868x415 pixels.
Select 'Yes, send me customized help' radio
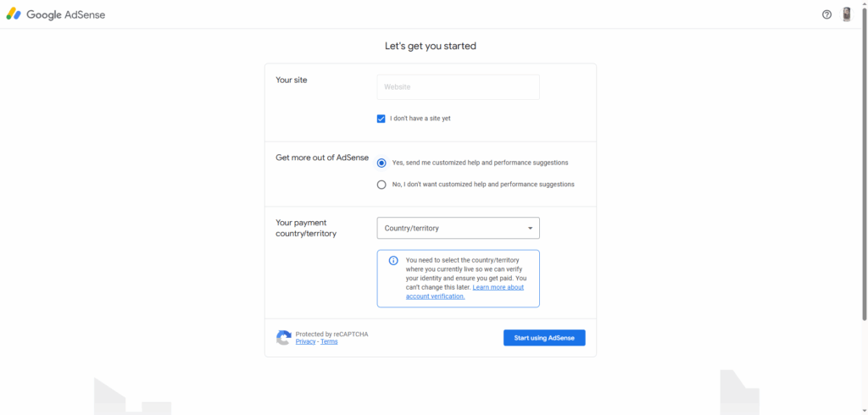click(381, 163)
